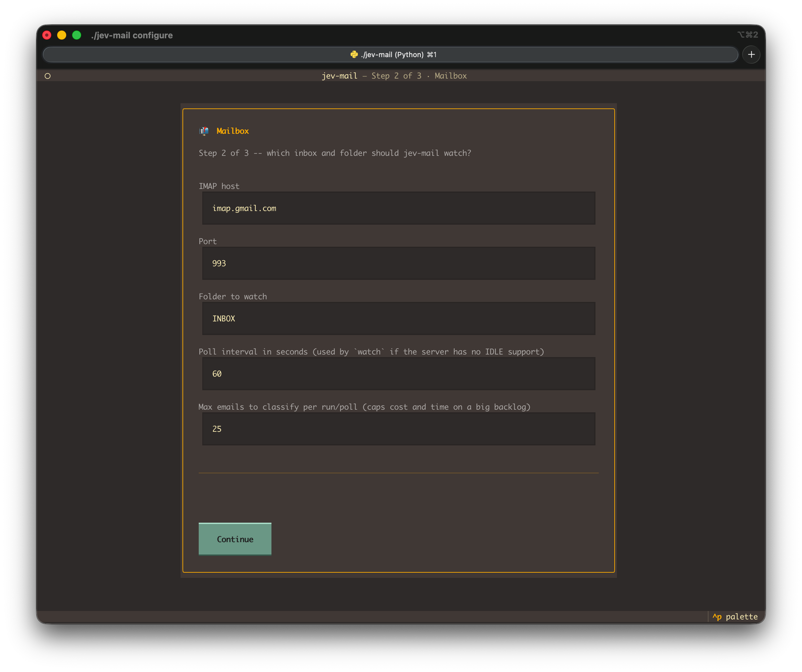Select the Port input showing 993
Image resolution: width=802 pixels, height=672 pixels.
pos(398,263)
